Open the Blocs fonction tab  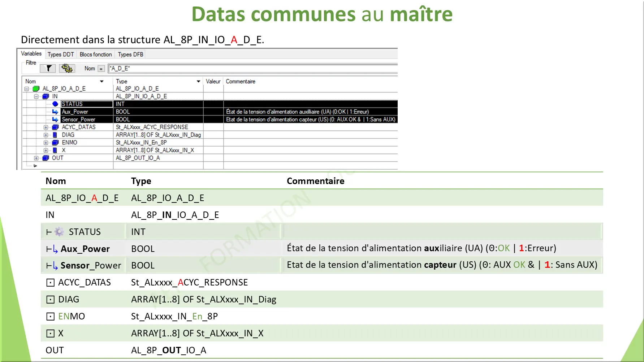pyautogui.click(x=96, y=54)
